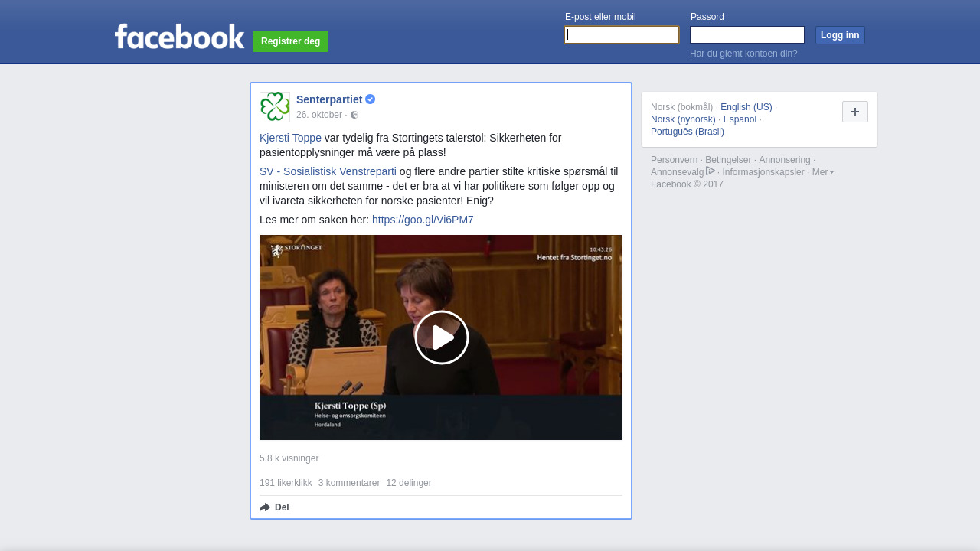The width and height of the screenshot is (980, 551).
Task: Open Betingelser footer link
Action: click(728, 160)
